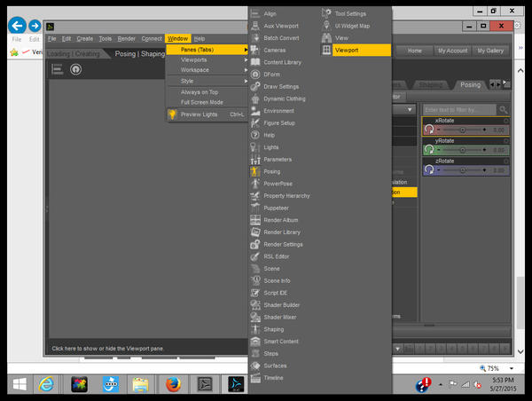
Task: Open Internet Explorer from the taskbar
Action: pos(46,385)
